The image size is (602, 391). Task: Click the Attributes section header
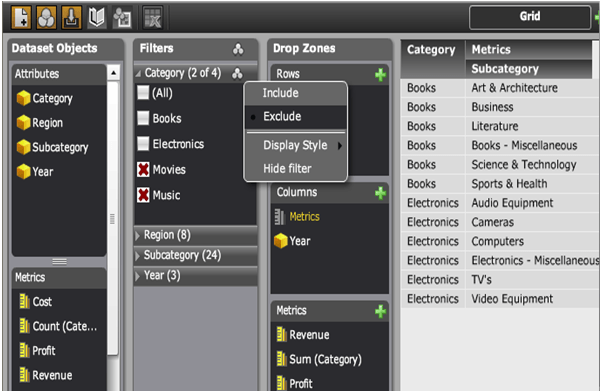(x=60, y=74)
